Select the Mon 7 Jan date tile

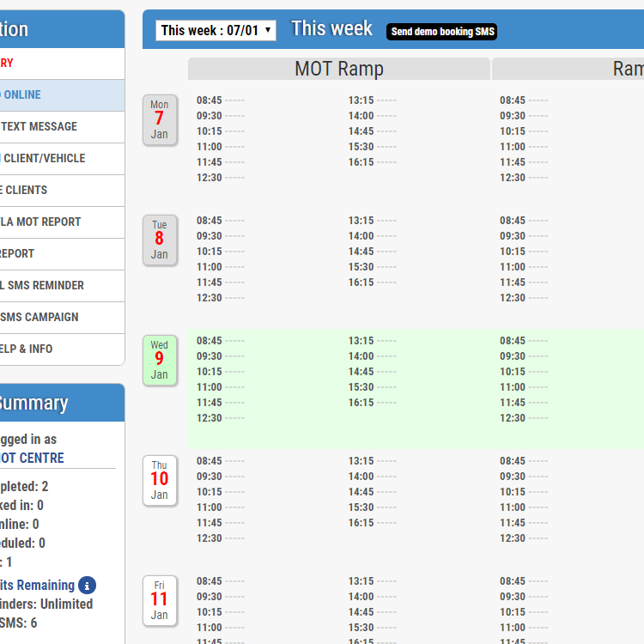pyautogui.click(x=160, y=120)
